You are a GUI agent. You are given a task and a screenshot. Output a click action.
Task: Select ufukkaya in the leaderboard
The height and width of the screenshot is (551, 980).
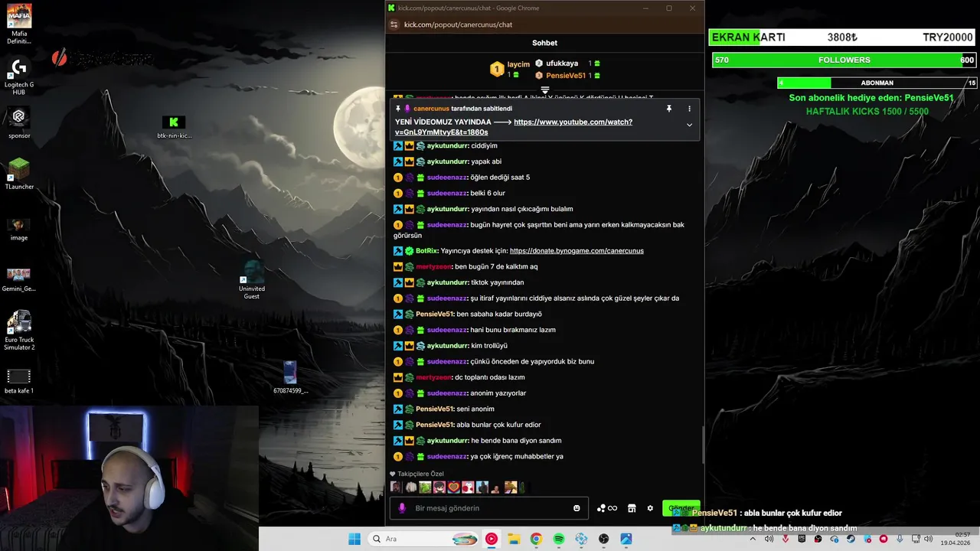[x=562, y=64]
